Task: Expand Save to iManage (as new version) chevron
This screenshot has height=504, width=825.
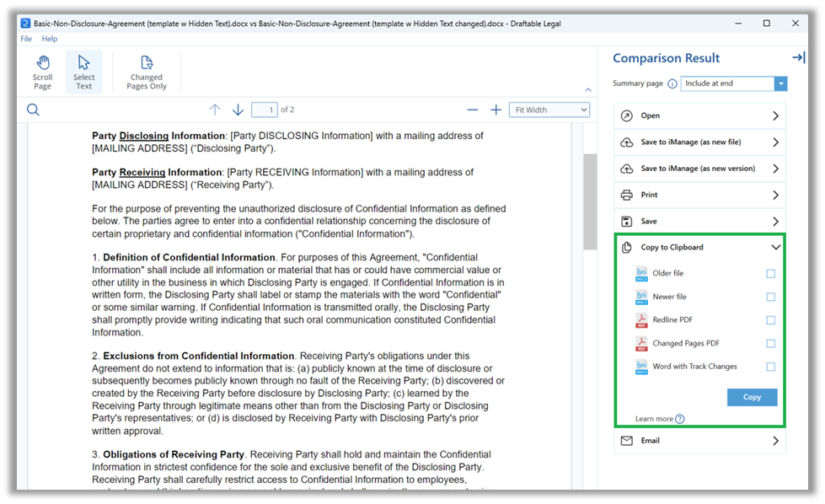Action: click(x=775, y=169)
